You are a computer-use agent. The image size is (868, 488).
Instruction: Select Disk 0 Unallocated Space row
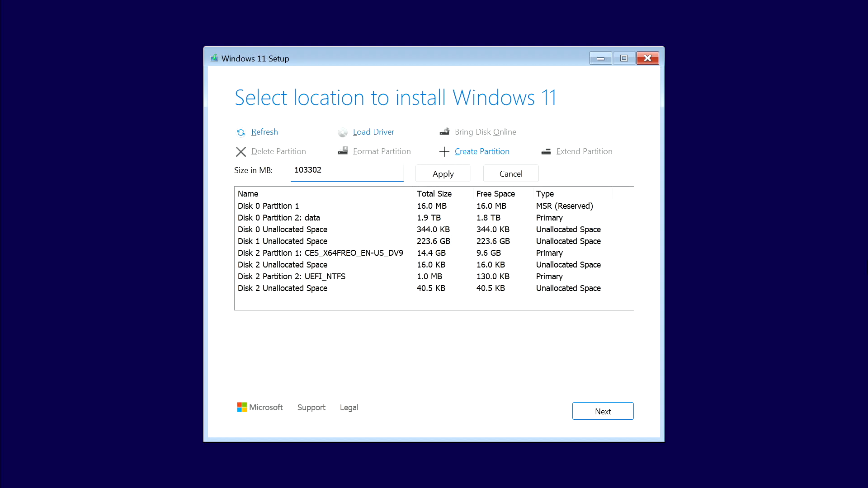(x=434, y=230)
